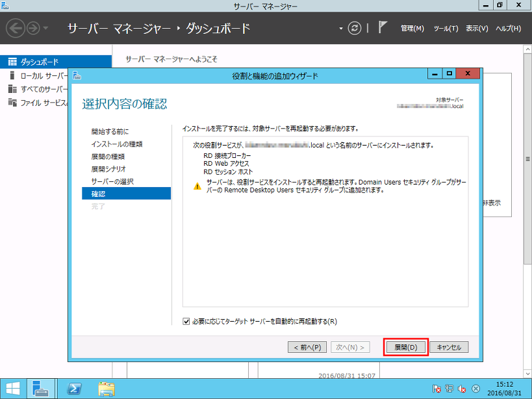Click the muted volume icon in system tray
This screenshot has height=399, width=532.
coord(462,389)
